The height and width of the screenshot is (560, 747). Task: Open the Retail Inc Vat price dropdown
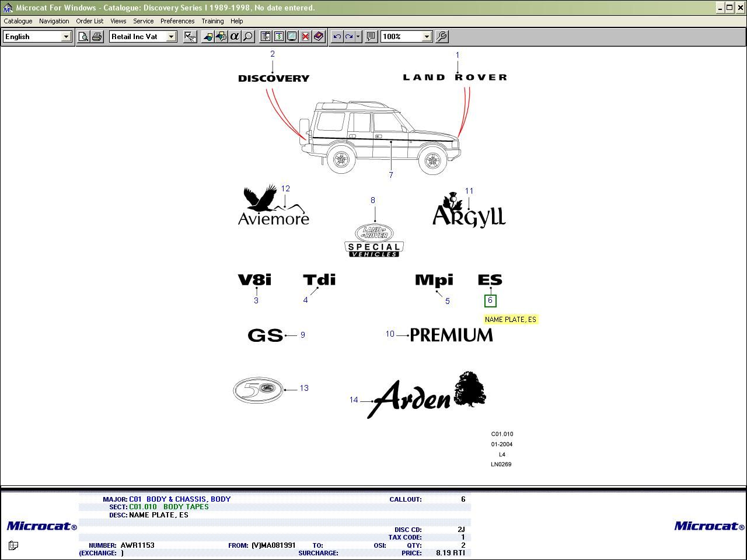(171, 36)
